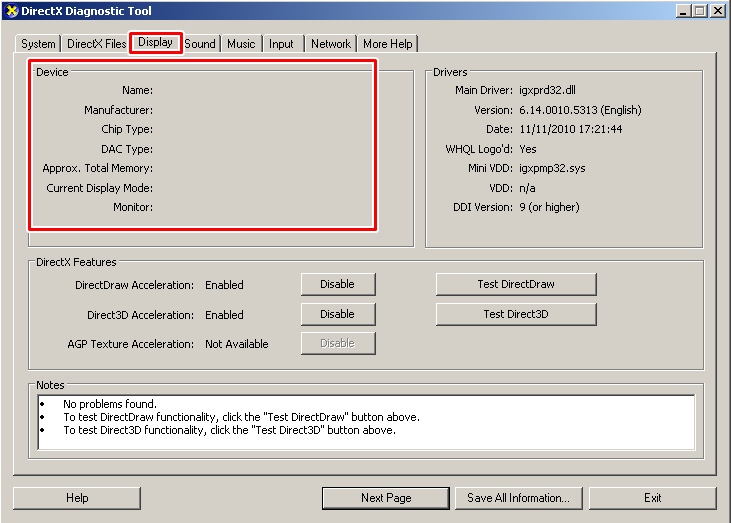
Task: Click the Mini VDD value igxpmp32.sys
Action: pos(552,168)
